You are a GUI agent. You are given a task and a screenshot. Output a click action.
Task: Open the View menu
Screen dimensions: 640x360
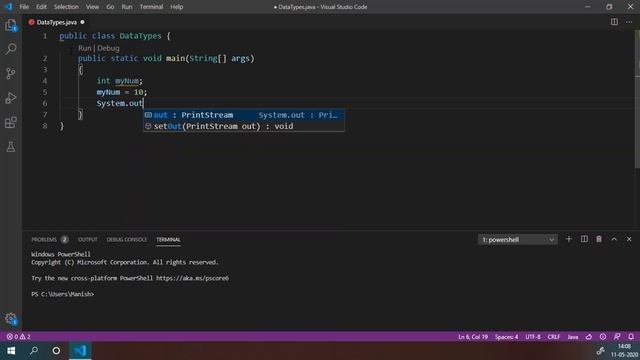pyautogui.click(x=92, y=7)
